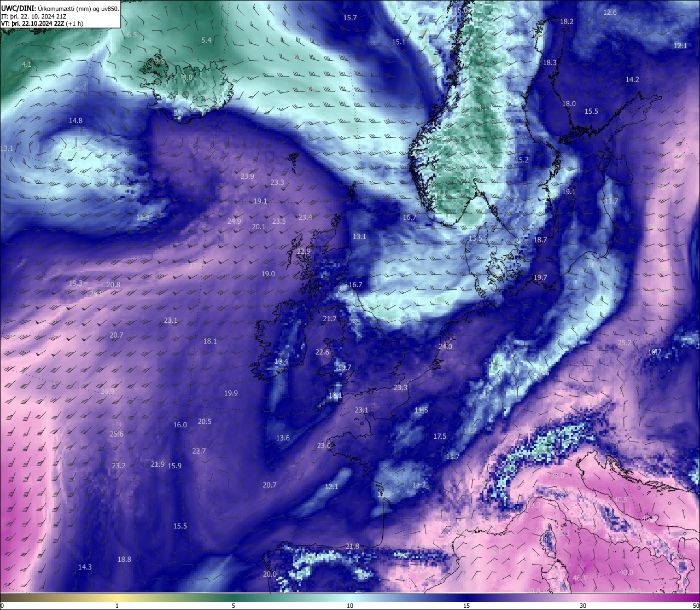Click the '15.7' value near the top
This screenshot has height=610, width=700.
[x=350, y=18]
